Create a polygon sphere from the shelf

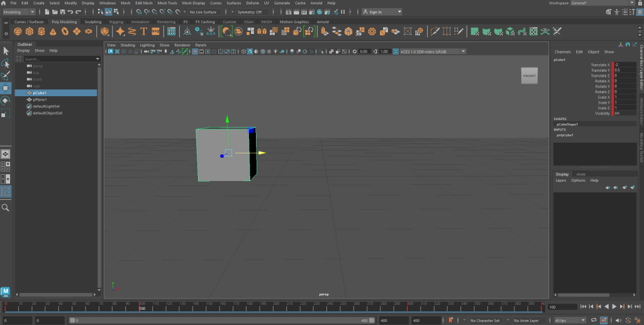pyautogui.click(x=19, y=31)
